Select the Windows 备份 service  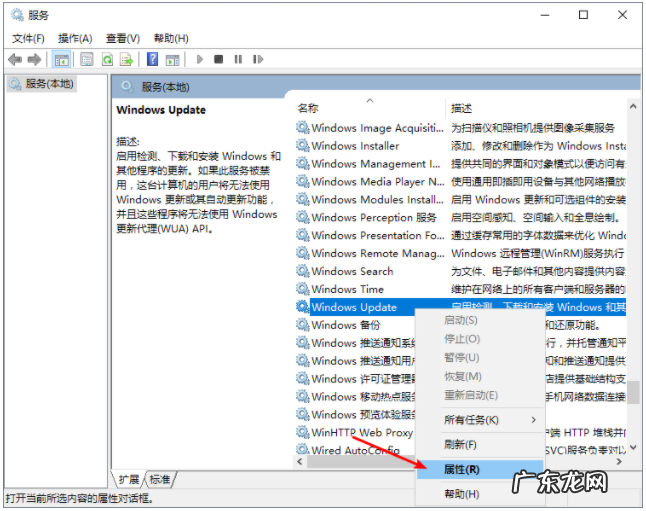tap(346, 325)
